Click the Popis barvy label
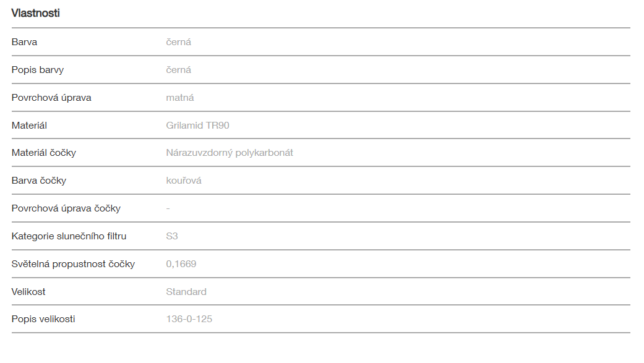This screenshot has height=363, width=644. [x=37, y=70]
